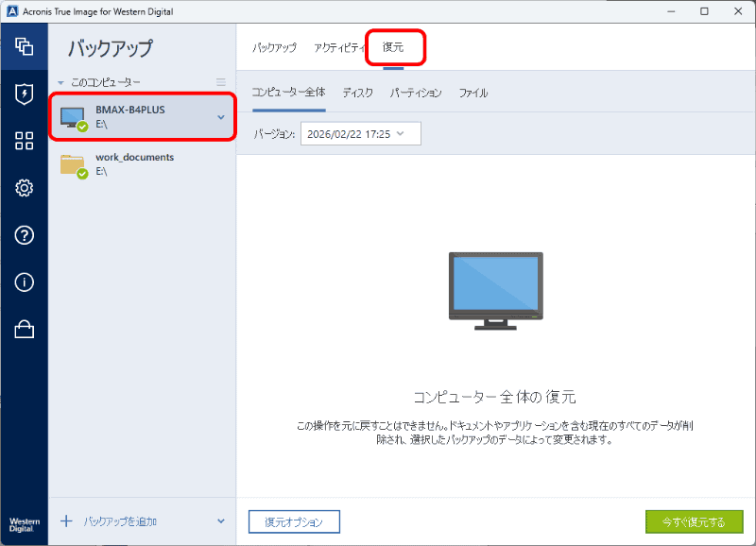756x546 pixels.
Task: Expand the BMAX-B4PLUS chevron
Action: pos(218,115)
